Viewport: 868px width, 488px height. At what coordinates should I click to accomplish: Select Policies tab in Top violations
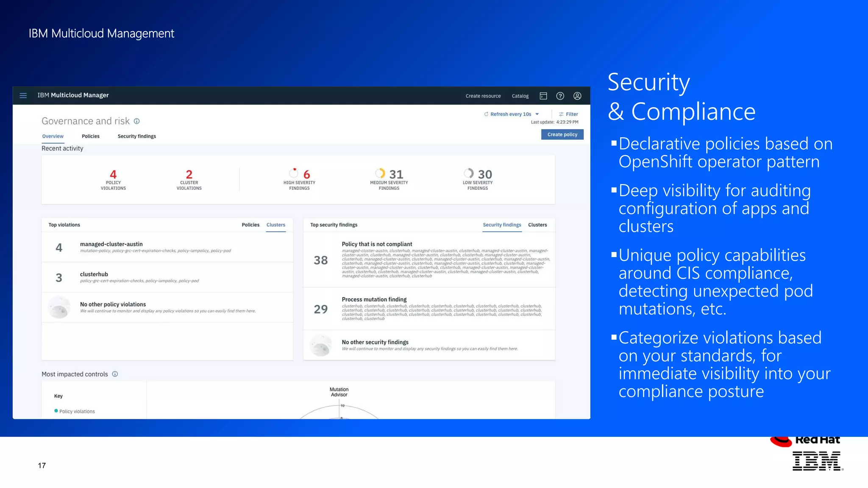click(x=250, y=225)
